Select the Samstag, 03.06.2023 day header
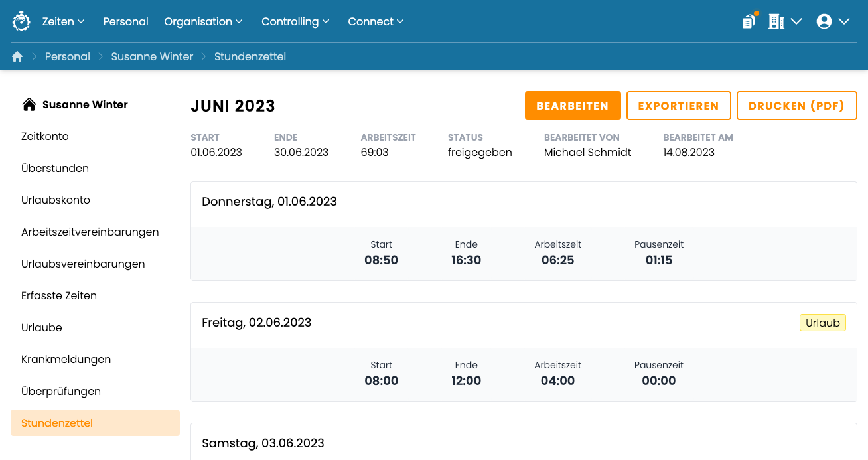 pyautogui.click(x=263, y=443)
